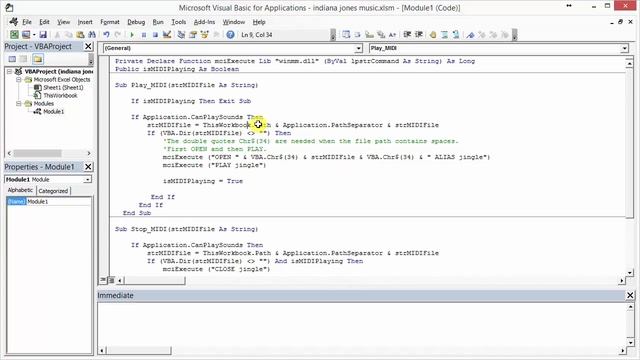Click View Code icon in Project panel

(x=12, y=59)
